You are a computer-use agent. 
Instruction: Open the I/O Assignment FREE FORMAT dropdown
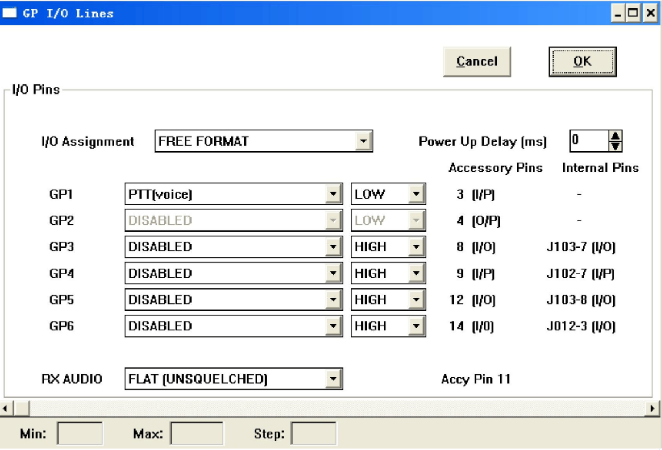coord(363,142)
